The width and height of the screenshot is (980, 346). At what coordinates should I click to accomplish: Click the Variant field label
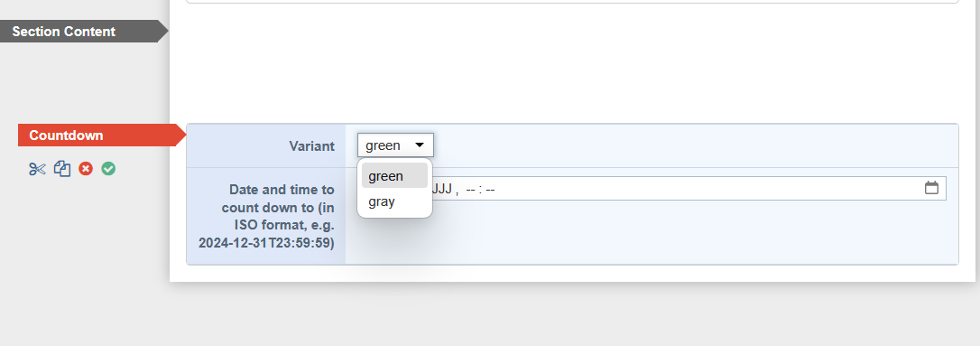point(312,145)
